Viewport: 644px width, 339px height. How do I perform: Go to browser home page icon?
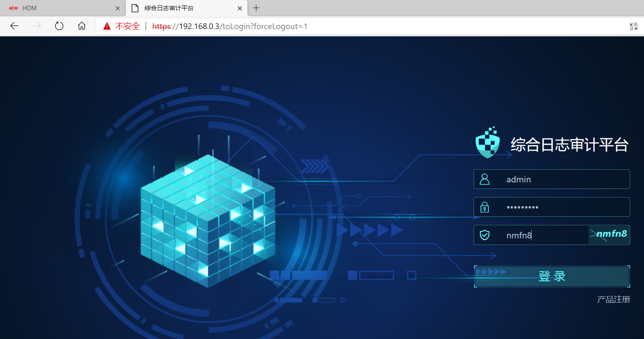[82, 26]
